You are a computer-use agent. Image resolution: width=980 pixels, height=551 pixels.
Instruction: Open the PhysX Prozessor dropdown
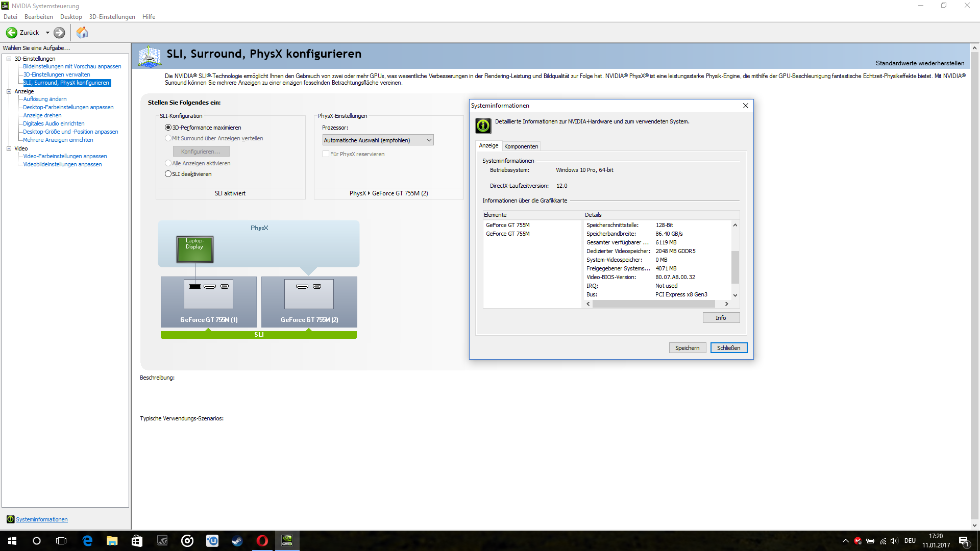point(378,140)
